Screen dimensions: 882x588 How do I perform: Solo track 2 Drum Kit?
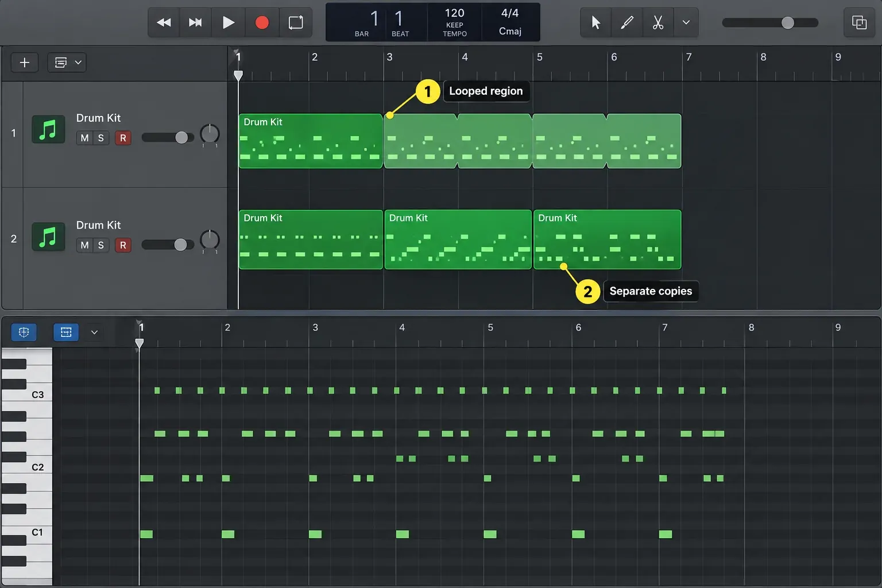101,245
